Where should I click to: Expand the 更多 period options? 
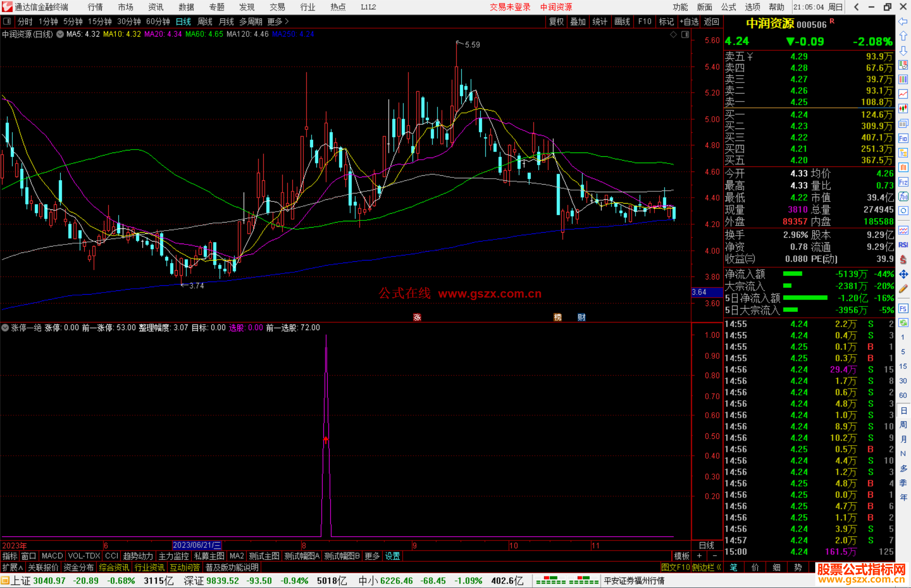coord(278,21)
